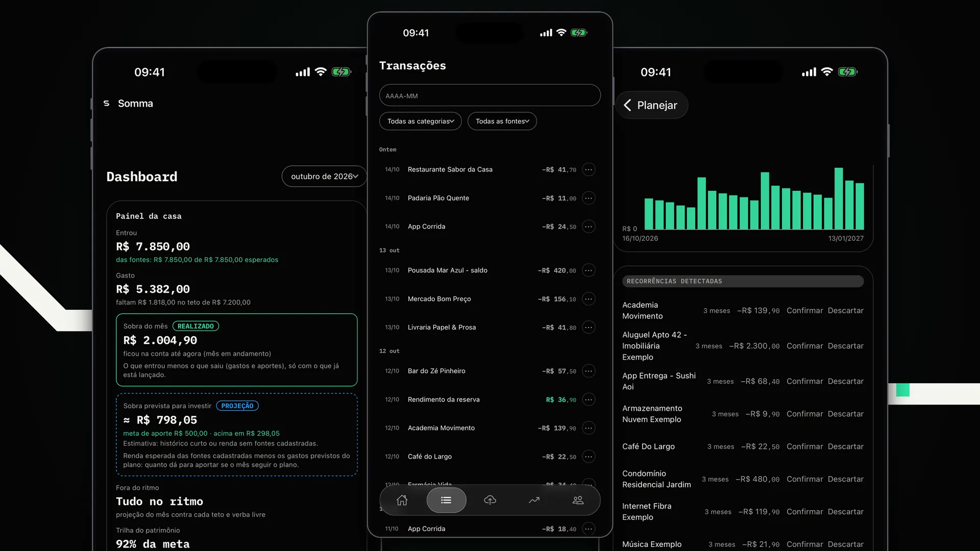This screenshot has width=980, height=551.
Task: Open the people icon in bottom navigation
Action: pyautogui.click(x=578, y=500)
